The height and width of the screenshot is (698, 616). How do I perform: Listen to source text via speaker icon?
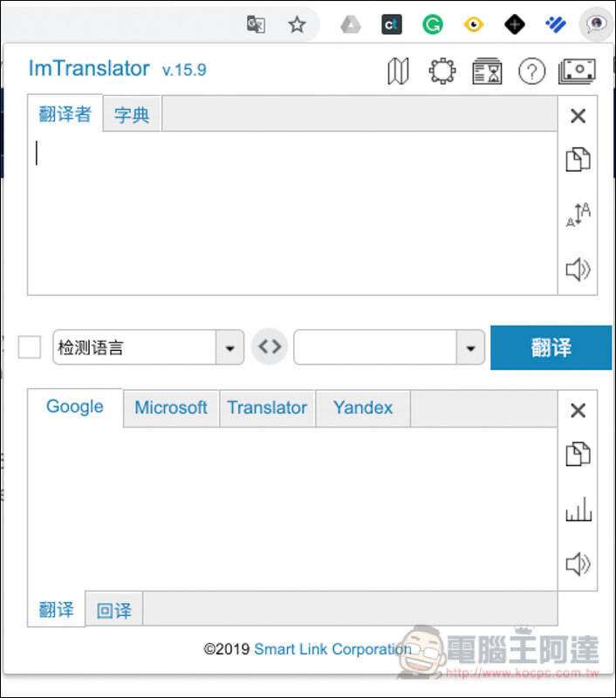578,270
